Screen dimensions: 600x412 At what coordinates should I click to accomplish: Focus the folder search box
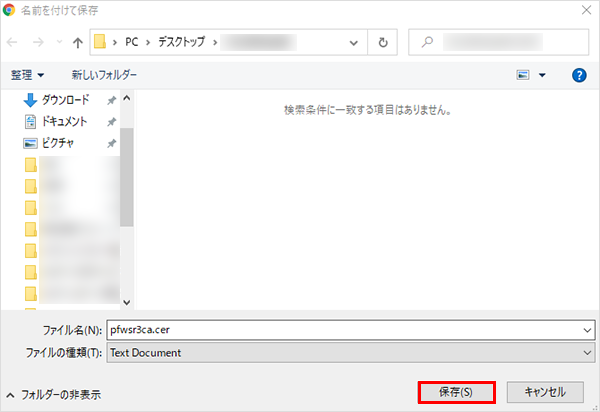click(499, 42)
